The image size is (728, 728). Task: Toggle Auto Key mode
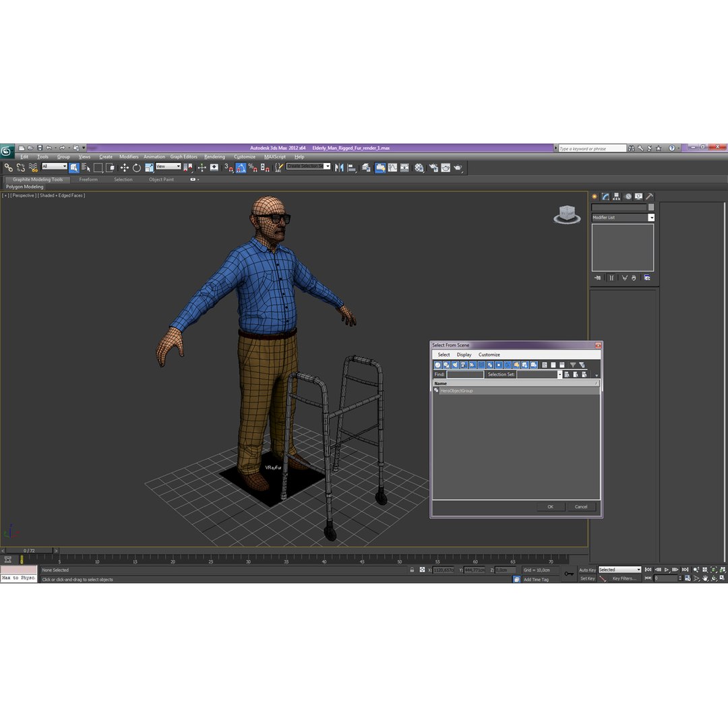(x=587, y=570)
